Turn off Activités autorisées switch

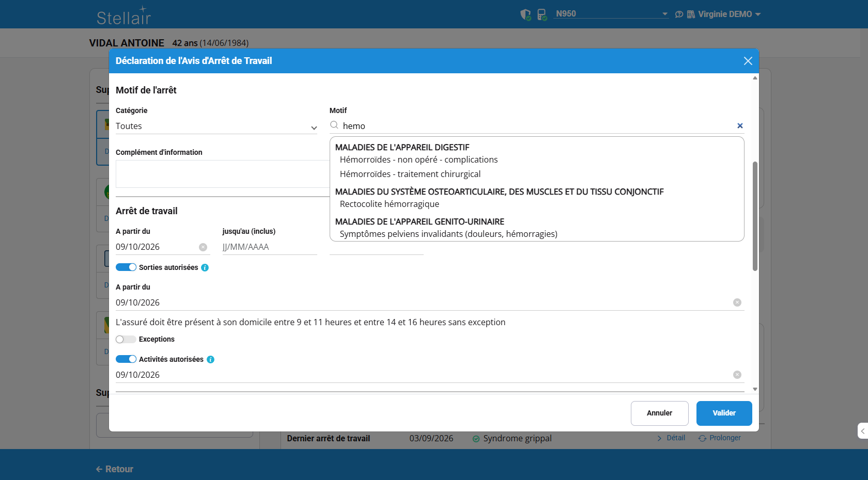[x=126, y=359]
